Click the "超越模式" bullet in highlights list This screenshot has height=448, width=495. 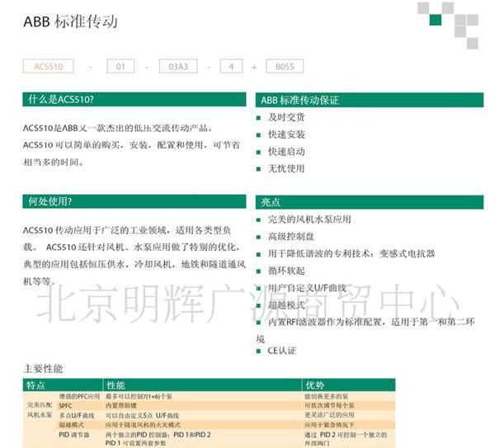(286, 305)
